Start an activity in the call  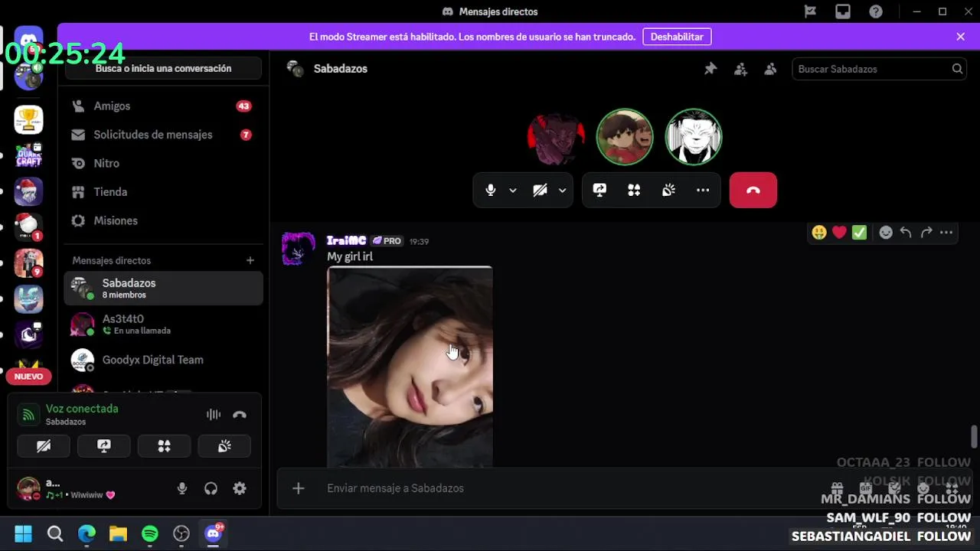point(634,191)
